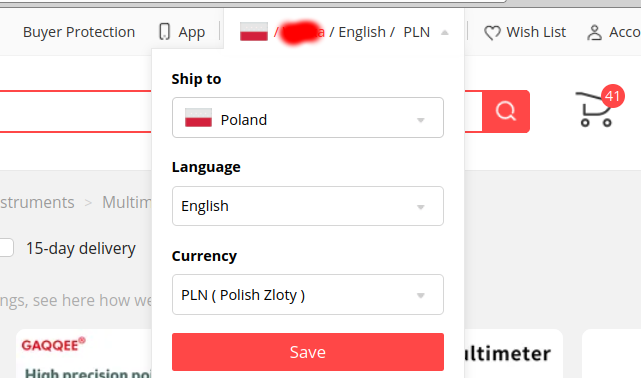The image size is (641, 378).
Task: Toggle the 15-day delivery checkbox
Action: click(6, 248)
